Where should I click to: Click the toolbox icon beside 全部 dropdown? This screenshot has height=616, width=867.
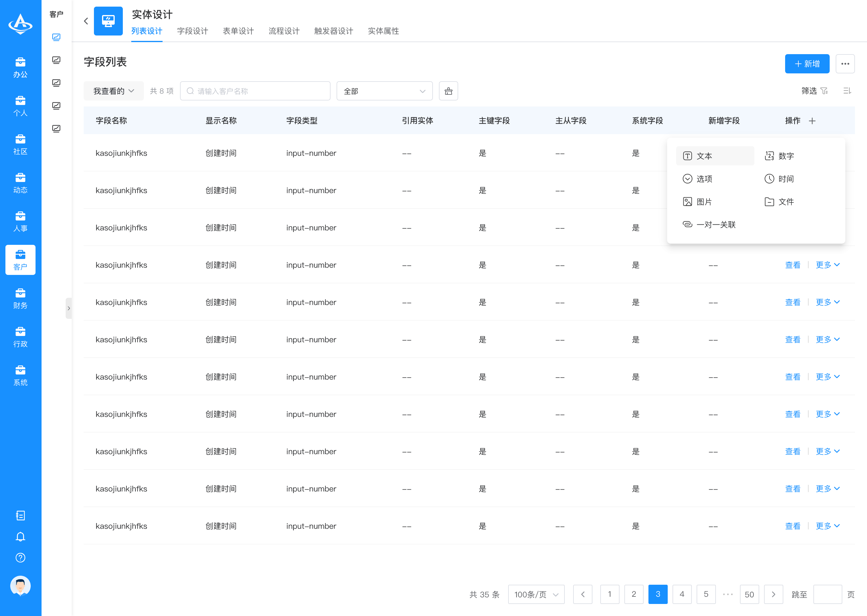[448, 91]
